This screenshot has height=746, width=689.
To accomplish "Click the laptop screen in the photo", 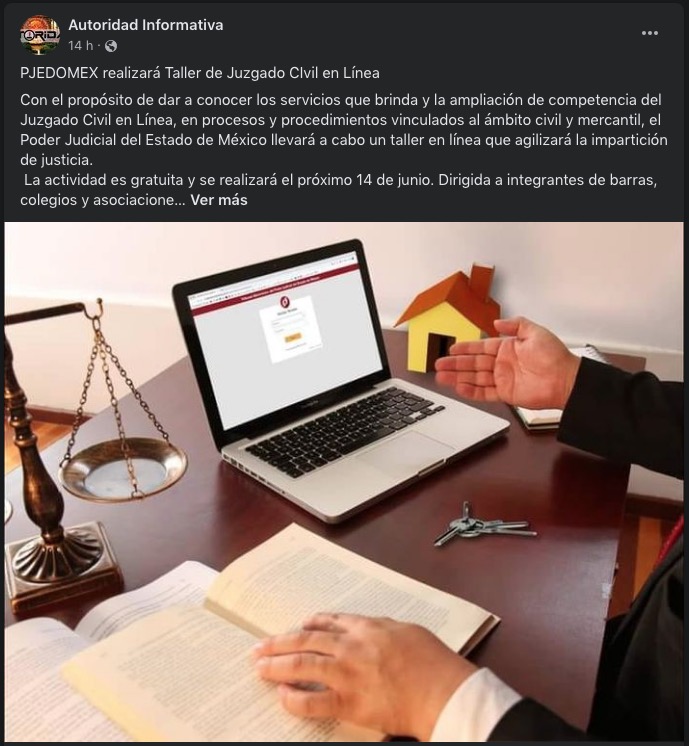I will click(285, 336).
